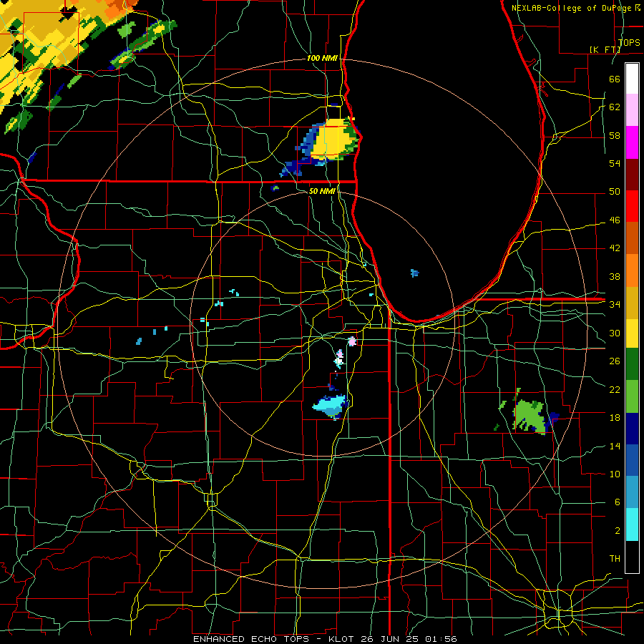The height and width of the screenshot is (644, 644).
Task: Click the legend value "14"
Action: pos(615,446)
